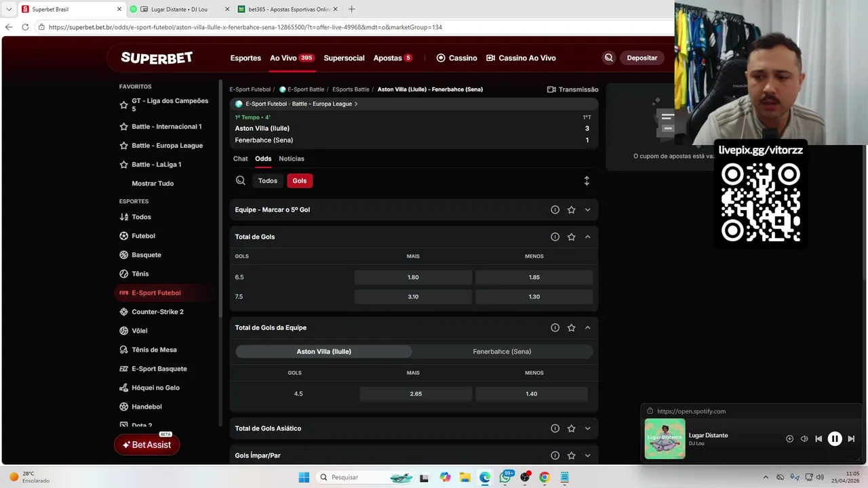The image size is (868, 488).
Task: Select E-Sport Futebol icon in sidebar
Action: 123,293
